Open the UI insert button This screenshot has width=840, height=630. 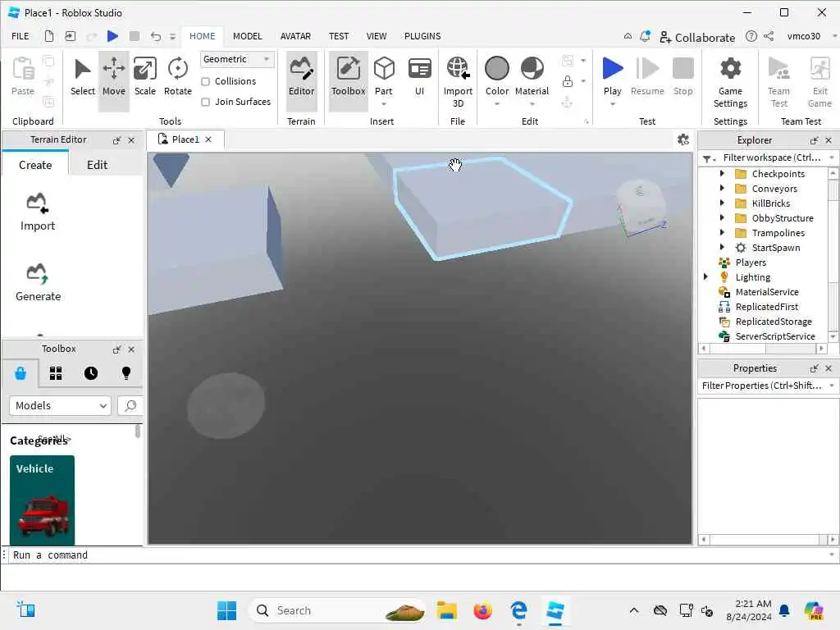click(419, 76)
